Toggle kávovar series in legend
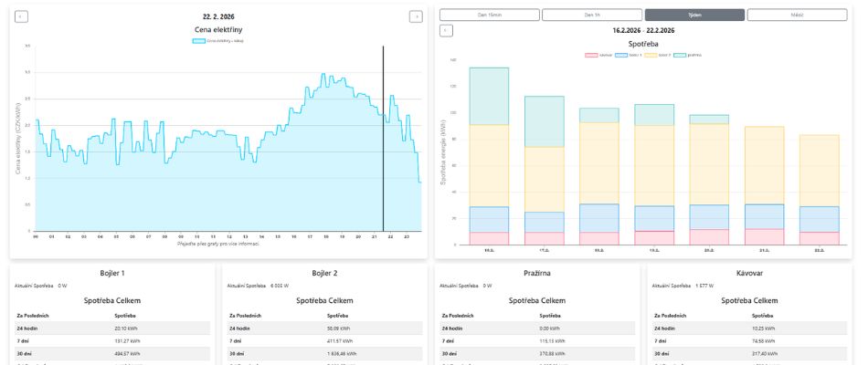 [599, 56]
